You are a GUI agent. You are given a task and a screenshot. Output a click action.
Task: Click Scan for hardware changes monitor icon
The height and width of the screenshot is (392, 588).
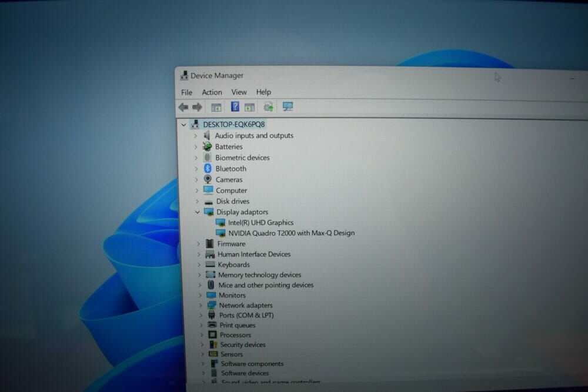tap(288, 106)
